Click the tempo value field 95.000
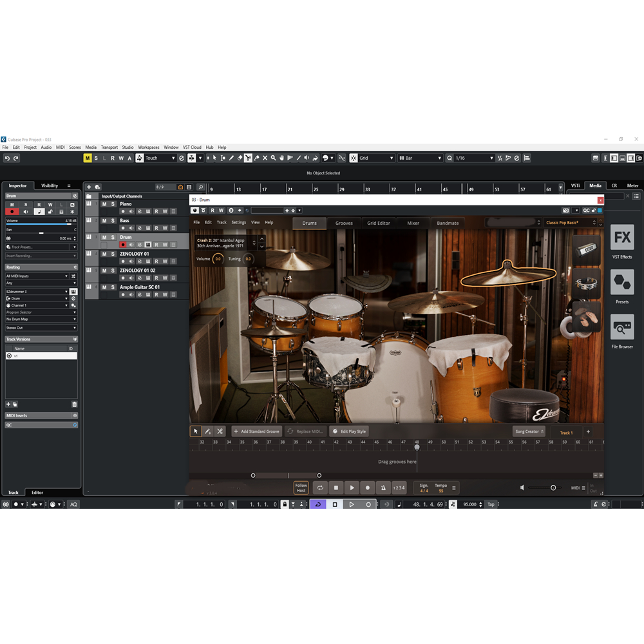 coord(470,504)
